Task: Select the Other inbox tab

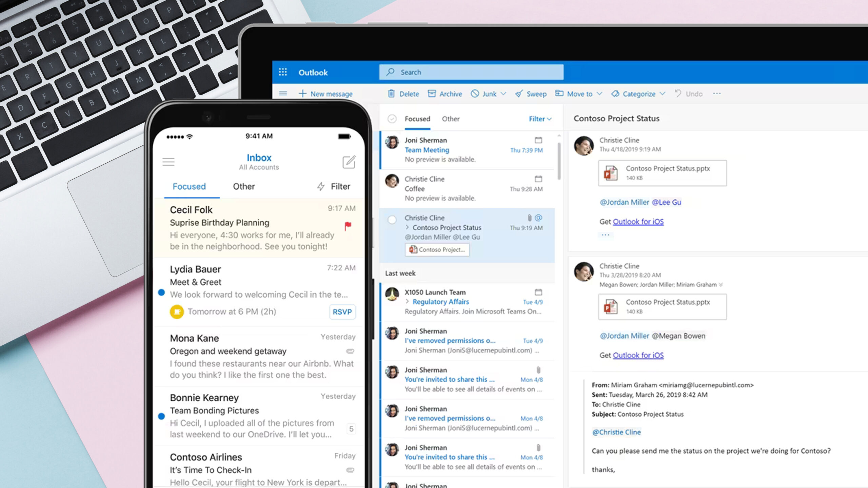Action: (450, 119)
